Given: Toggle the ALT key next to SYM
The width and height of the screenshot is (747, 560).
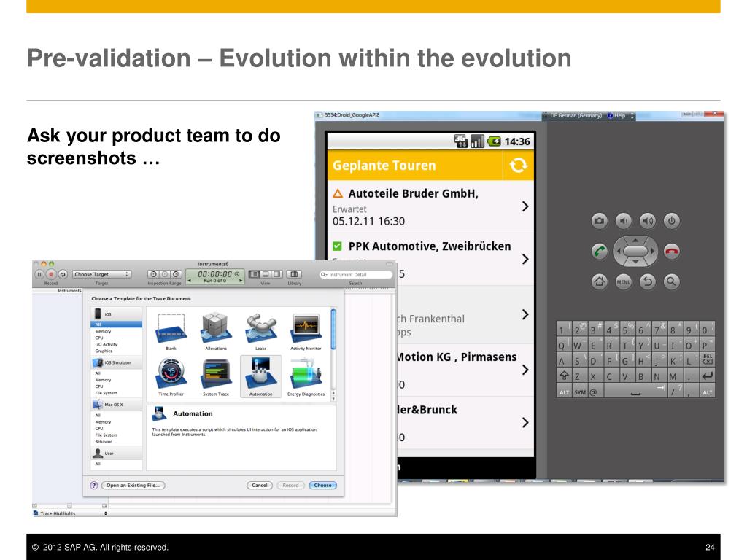Looking at the screenshot, I should point(564,392).
